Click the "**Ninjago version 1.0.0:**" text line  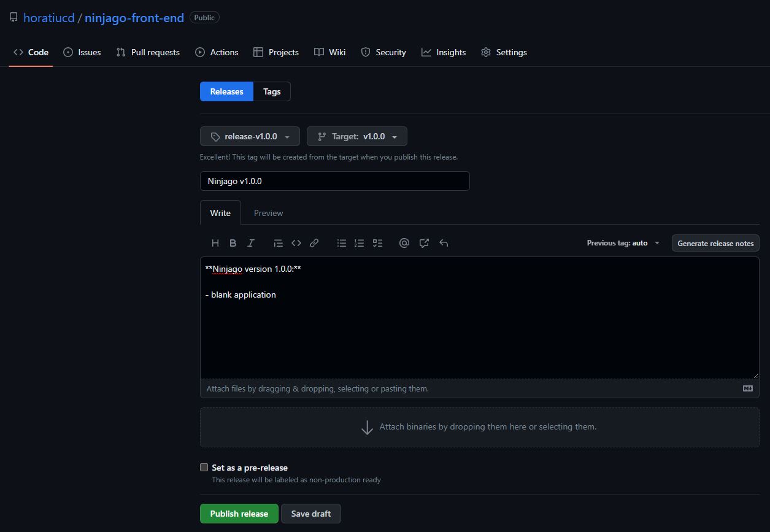point(253,269)
